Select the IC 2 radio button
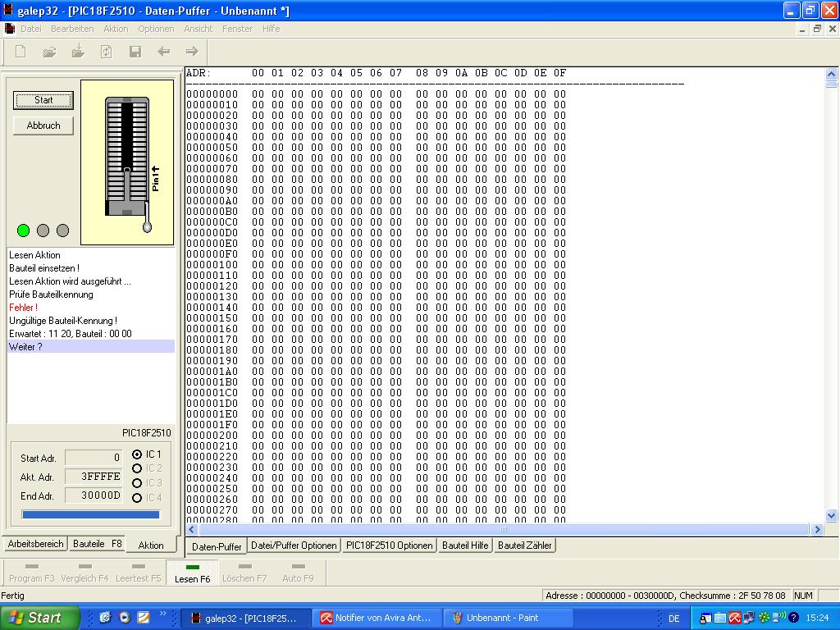 [x=137, y=468]
